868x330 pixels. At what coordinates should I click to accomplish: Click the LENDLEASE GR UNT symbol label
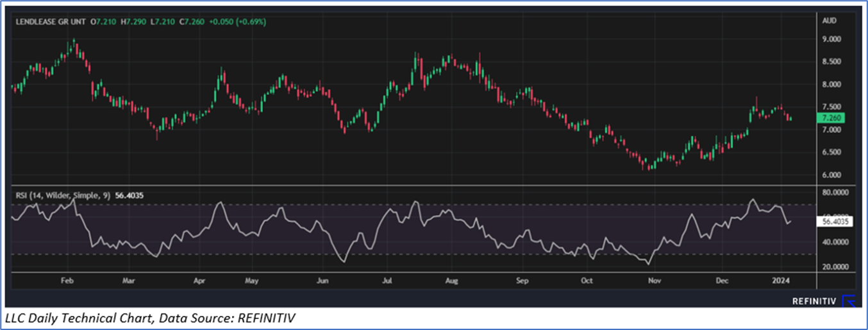click(x=52, y=22)
